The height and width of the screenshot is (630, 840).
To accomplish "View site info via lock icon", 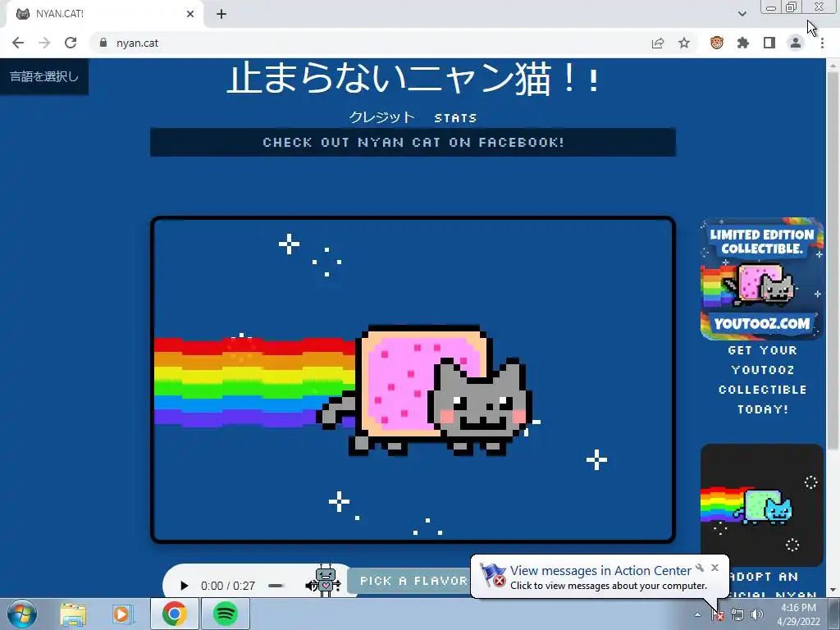I will click(x=103, y=43).
